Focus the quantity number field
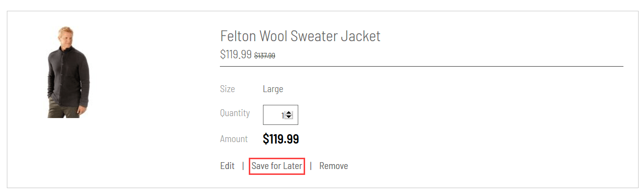The image size is (644, 194). [281, 115]
